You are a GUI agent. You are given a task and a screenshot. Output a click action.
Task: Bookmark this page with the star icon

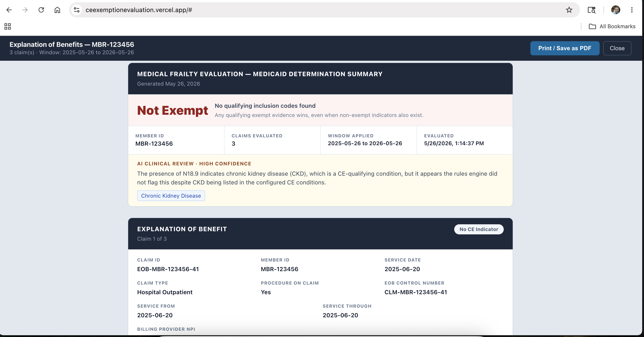click(x=569, y=10)
